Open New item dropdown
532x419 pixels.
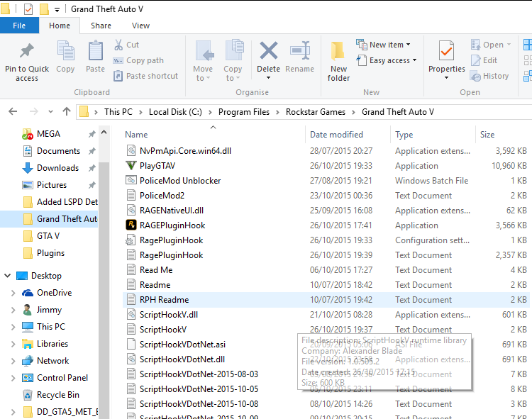coord(384,45)
